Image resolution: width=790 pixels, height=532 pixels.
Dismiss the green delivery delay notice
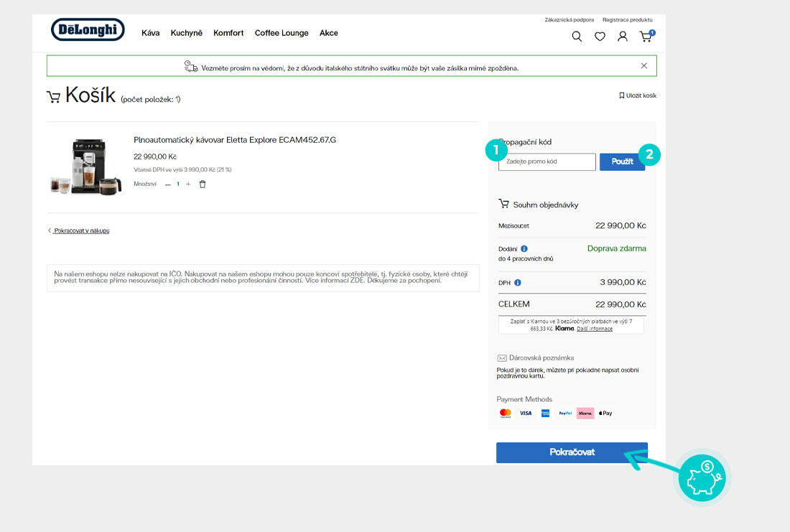644,66
